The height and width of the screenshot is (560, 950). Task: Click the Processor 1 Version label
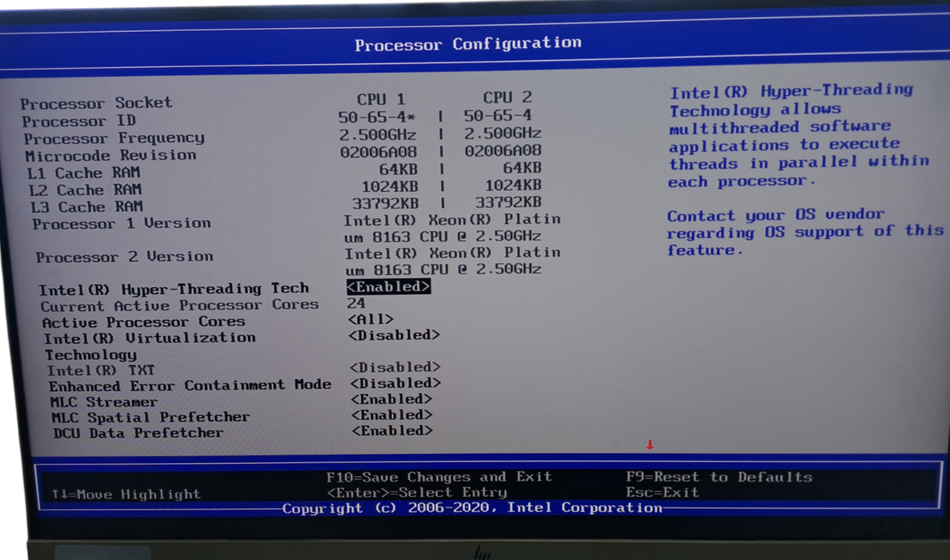[122, 224]
